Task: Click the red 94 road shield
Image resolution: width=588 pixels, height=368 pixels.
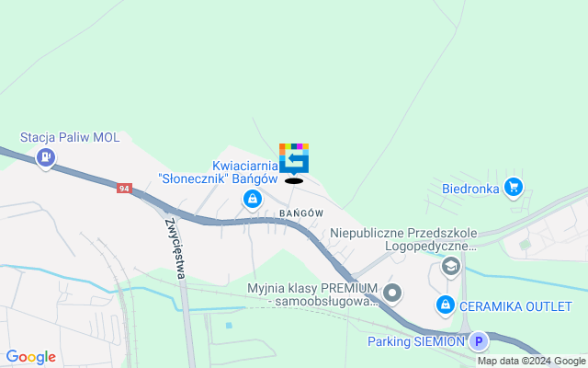Action: [x=124, y=188]
